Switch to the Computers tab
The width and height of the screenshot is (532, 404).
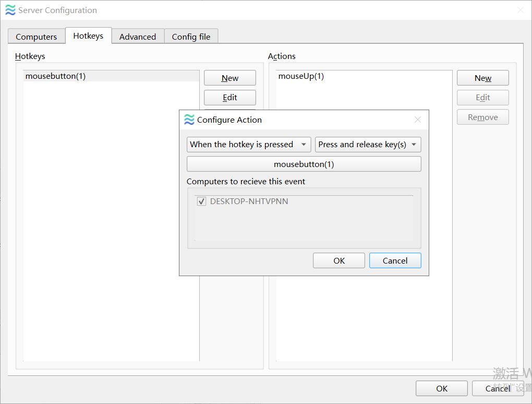[x=36, y=37]
